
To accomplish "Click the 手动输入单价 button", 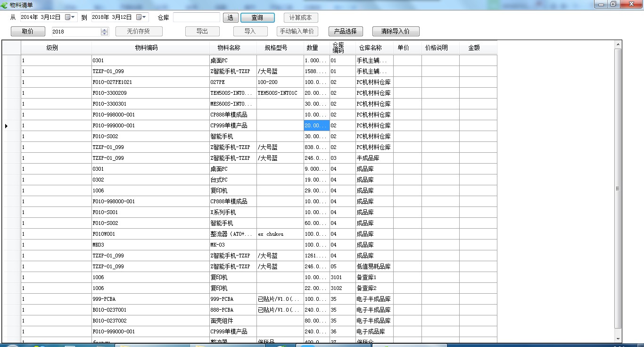I will (x=297, y=32).
